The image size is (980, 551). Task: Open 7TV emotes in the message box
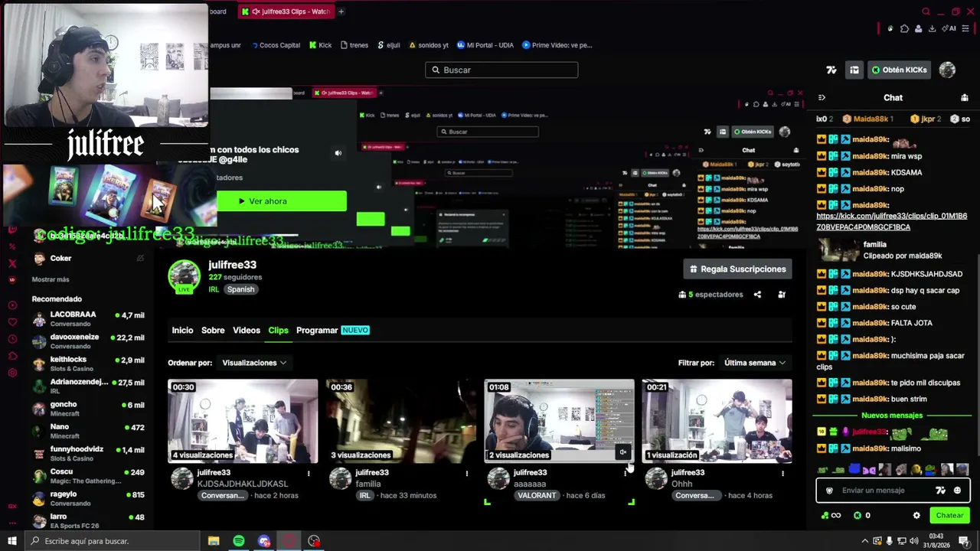(940, 491)
